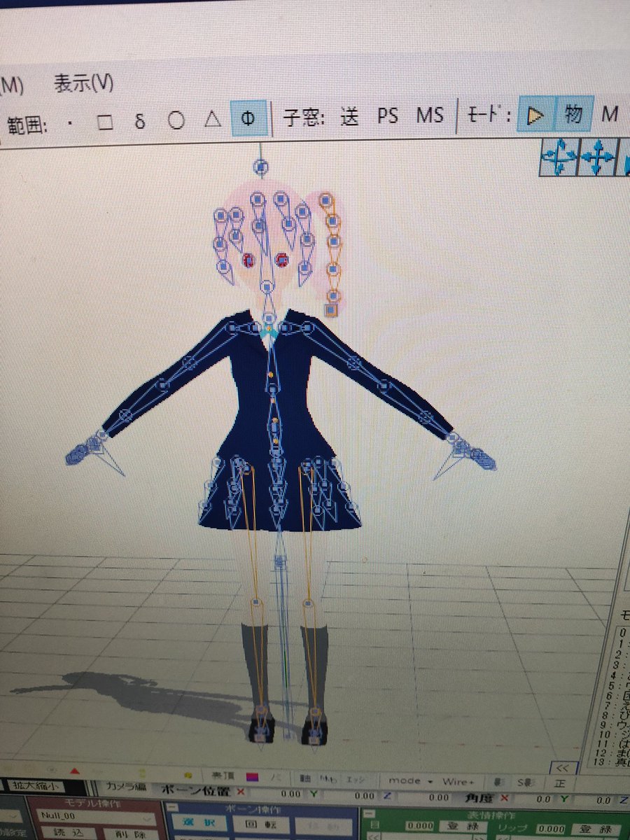Image resolution: width=630 pixels, height=840 pixels.
Task: Toggle the Wire+ display option
Action: coord(458,780)
